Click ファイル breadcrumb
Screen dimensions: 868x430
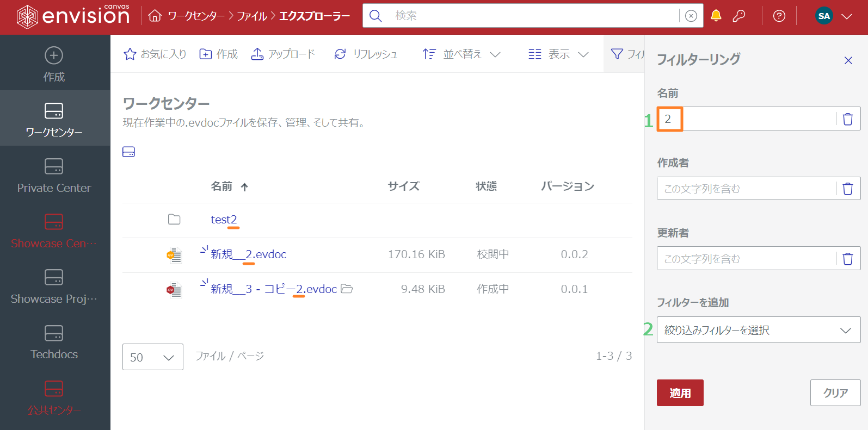tap(252, 16)
